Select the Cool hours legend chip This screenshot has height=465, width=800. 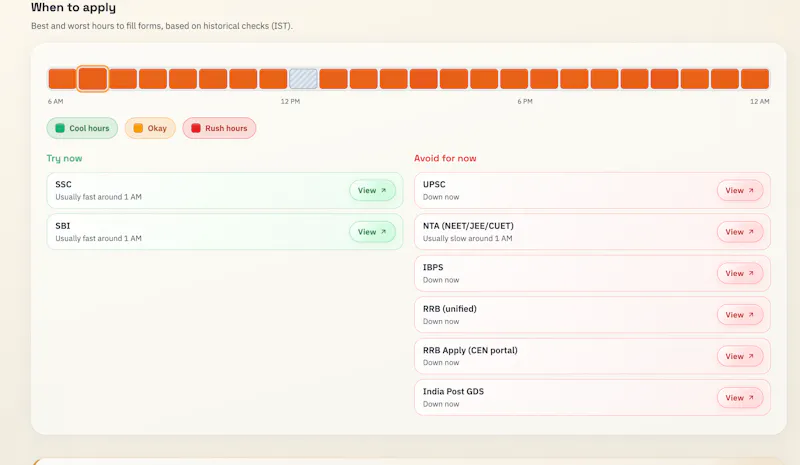click(82, 128)
